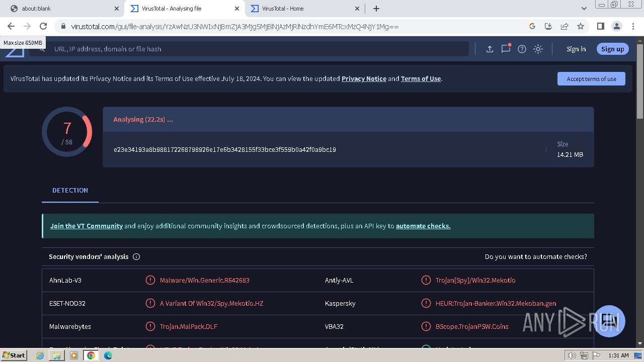The width and height of the screenshot is (644, 362).
Task: Open Chrome from the taskbar
Action: [x=91, y=355]
